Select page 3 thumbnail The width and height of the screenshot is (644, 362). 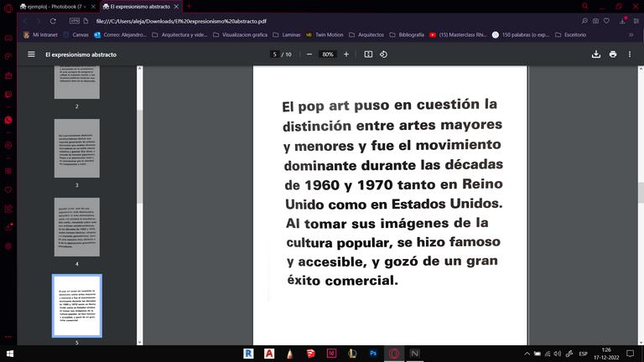click(x=77, y=148)
